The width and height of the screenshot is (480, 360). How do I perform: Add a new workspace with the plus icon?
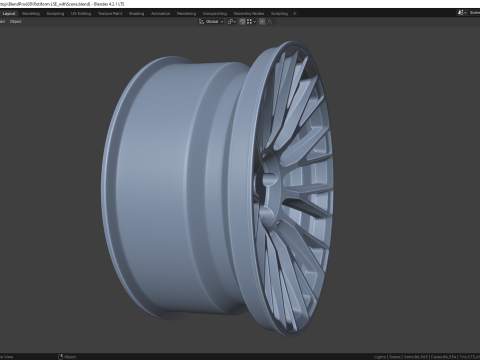[x=295, y=14]
